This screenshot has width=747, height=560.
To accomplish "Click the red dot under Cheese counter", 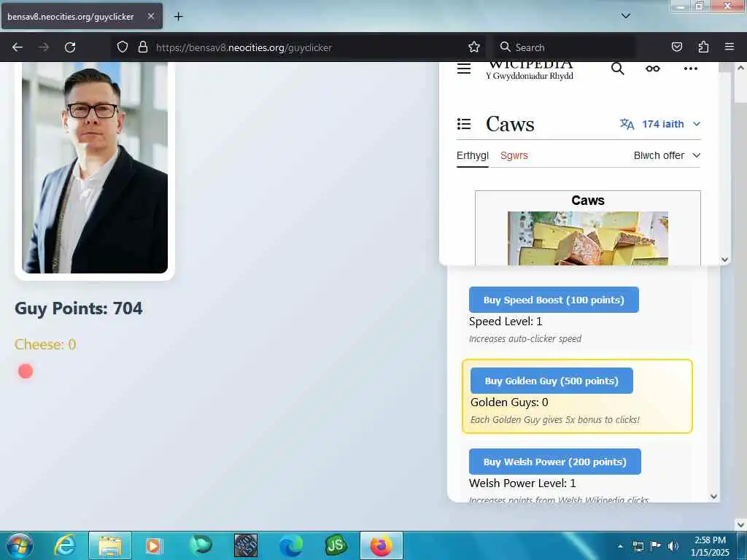I will (x=26, y=371).
